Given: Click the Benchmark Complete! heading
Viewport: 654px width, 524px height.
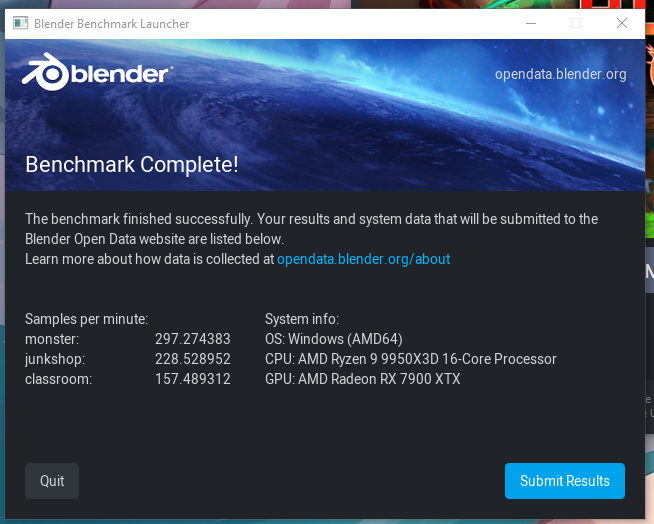Looking at the screenshot, I should coord(132,164).
